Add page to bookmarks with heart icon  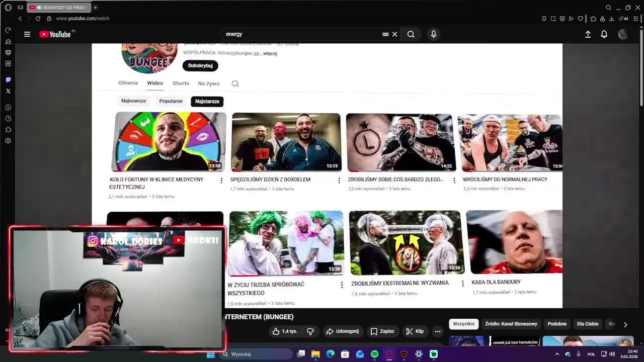pos(580,19)
